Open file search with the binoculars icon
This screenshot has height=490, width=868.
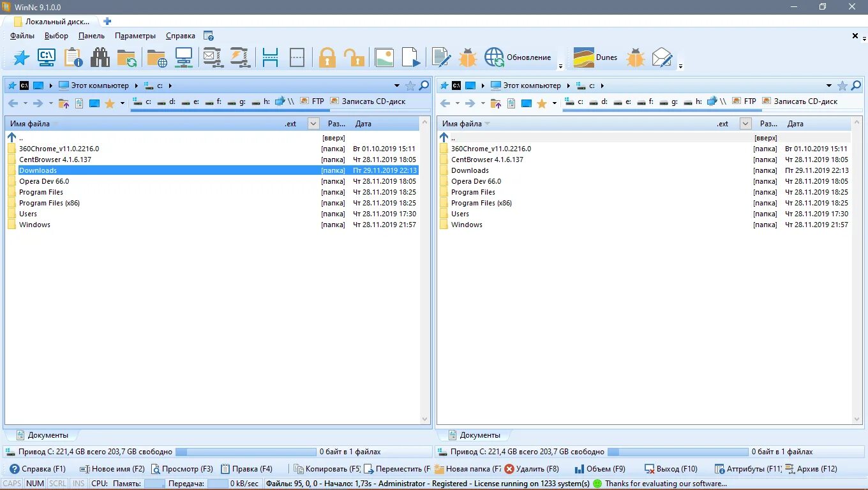click(100, 57)
